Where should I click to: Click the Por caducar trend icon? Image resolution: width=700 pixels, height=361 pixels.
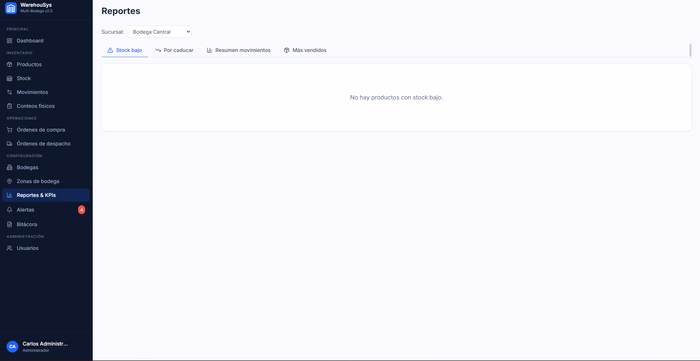pos(158,50)
